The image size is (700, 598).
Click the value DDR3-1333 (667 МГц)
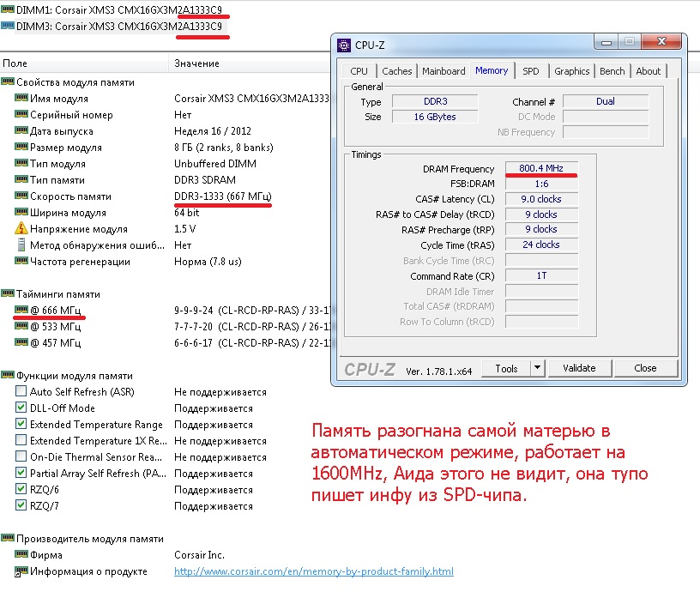223,196
